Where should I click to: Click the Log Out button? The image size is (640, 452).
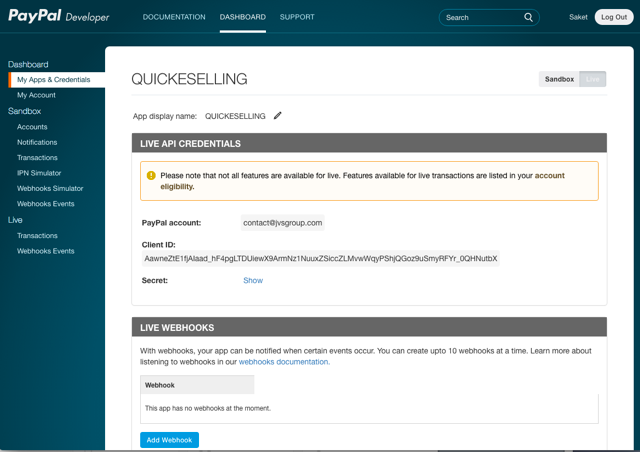tap(614, 17)
